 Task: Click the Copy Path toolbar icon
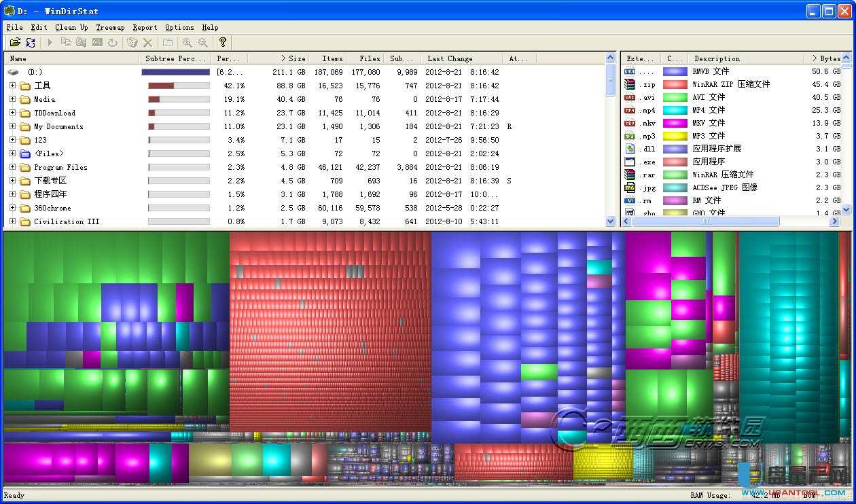(x=66, y=42)
